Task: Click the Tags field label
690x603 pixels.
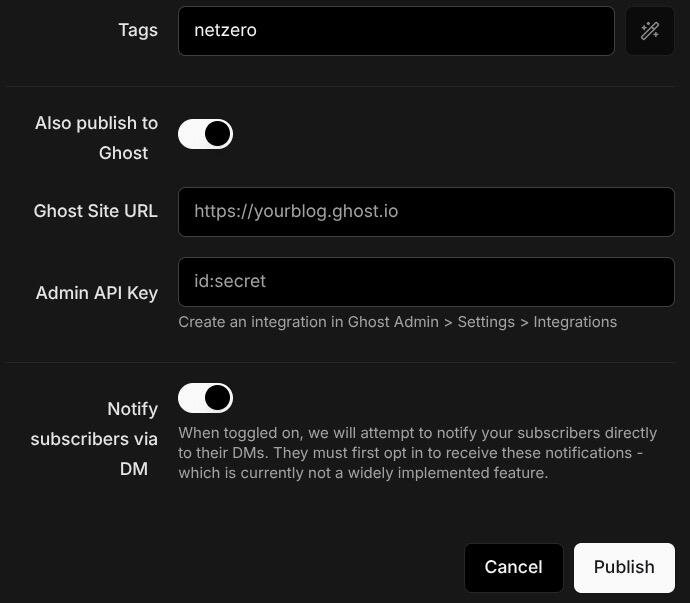Action: tap(138, 30)
